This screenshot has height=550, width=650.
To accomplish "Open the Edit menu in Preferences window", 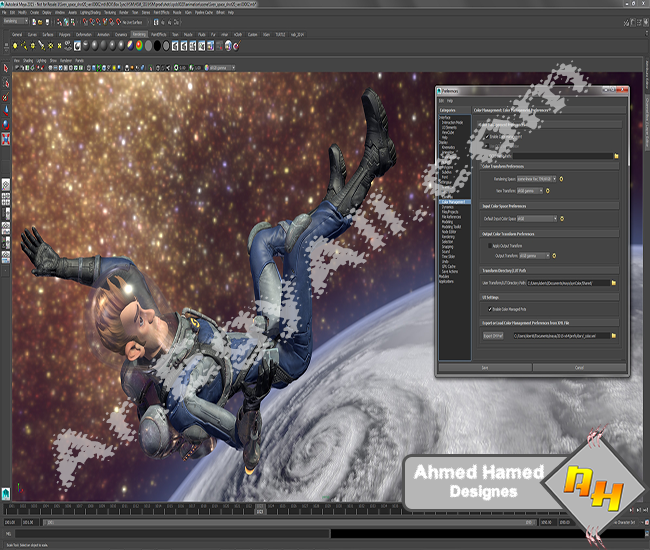I will [x=441, y=101].
